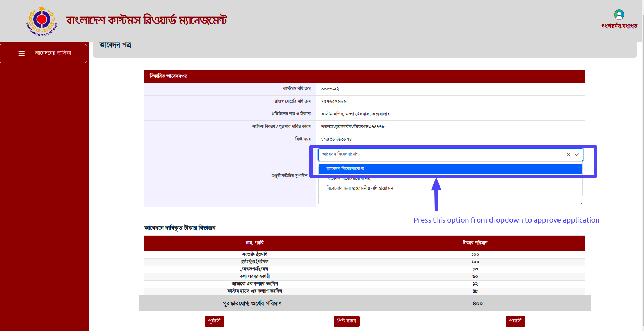The height and width of the screenshot is (331, 644).
Task: Click inside the recommendation combo box field
Action: [438, 154]
